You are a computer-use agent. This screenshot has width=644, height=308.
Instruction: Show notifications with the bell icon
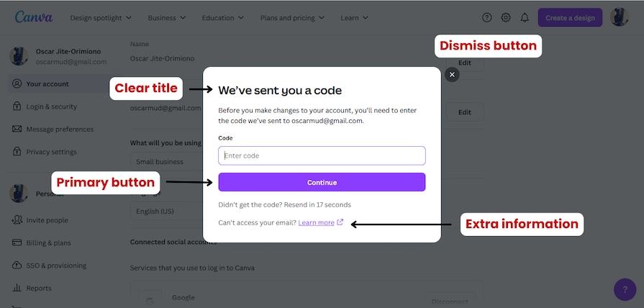[x=525, y=17]
